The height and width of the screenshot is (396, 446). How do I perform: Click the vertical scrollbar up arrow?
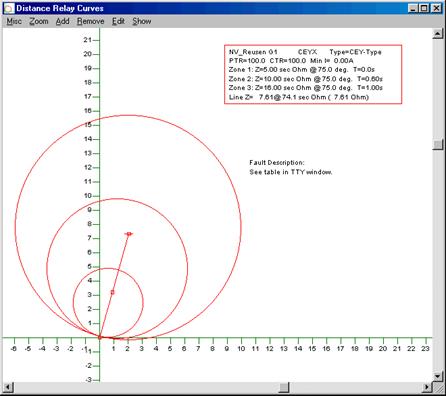pyautogui.click(x=438, y=33)
